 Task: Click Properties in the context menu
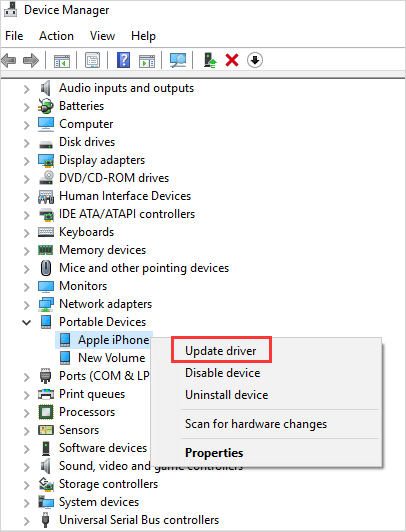214,453
